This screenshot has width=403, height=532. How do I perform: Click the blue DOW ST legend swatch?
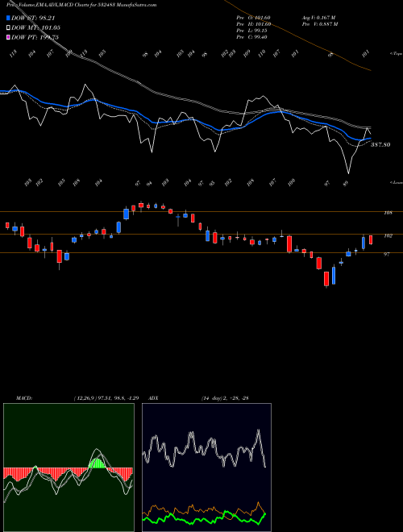point(8,19)
